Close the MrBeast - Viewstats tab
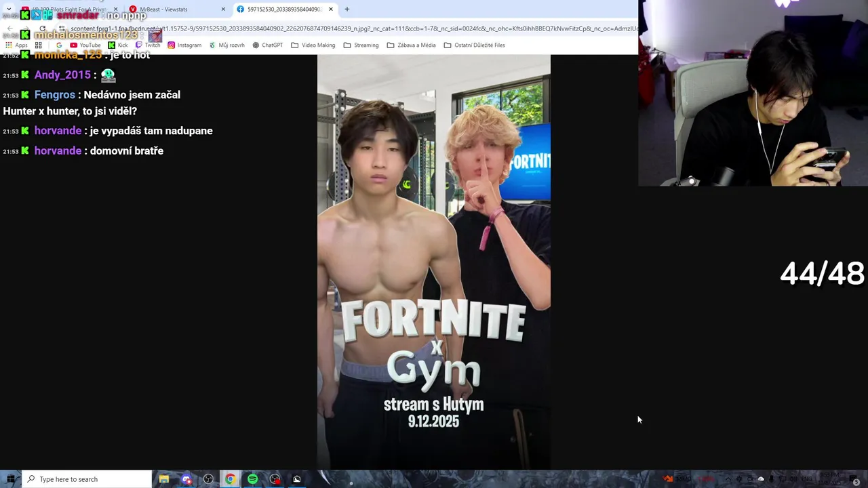This screenshot has width=868, height=488. (x=223, y=9)
